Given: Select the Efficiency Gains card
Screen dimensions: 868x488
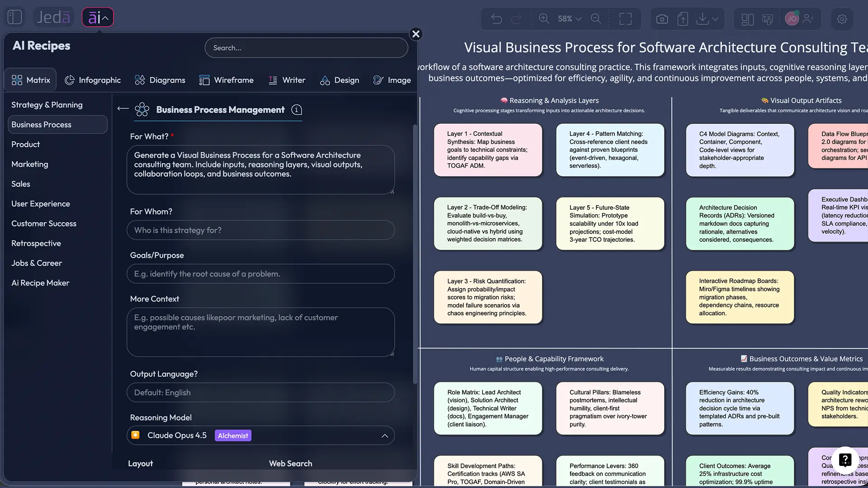Looking at the screenshot, I should point(740,408).
